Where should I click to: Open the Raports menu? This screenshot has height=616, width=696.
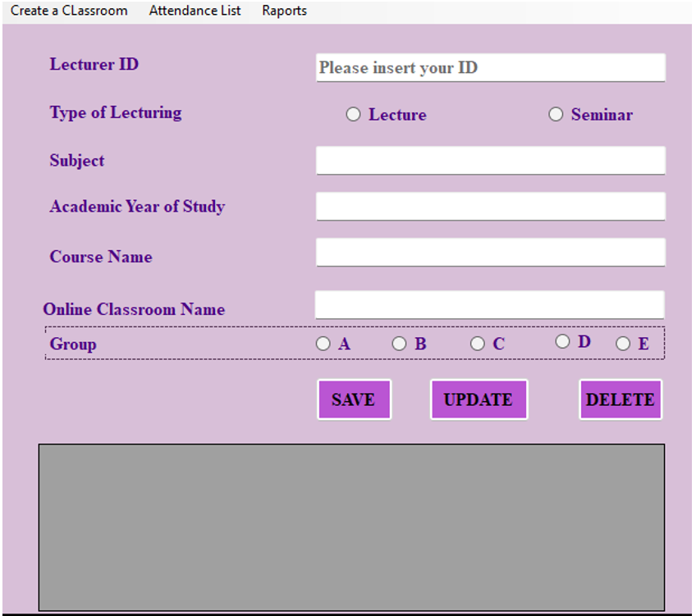284,11
